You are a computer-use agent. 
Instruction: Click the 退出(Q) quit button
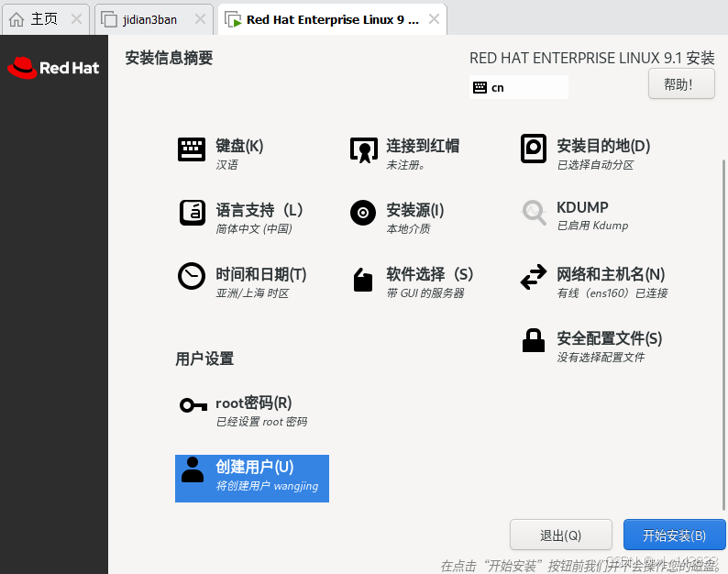coord(561,535)
